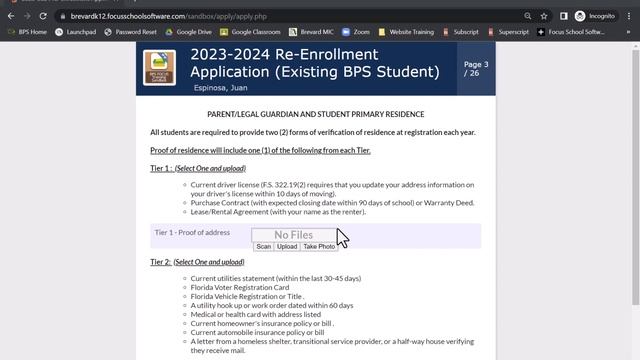Open the Website Training bookmark folder
This screenshot has height=360, width=640.
click(x=406, y=32)
